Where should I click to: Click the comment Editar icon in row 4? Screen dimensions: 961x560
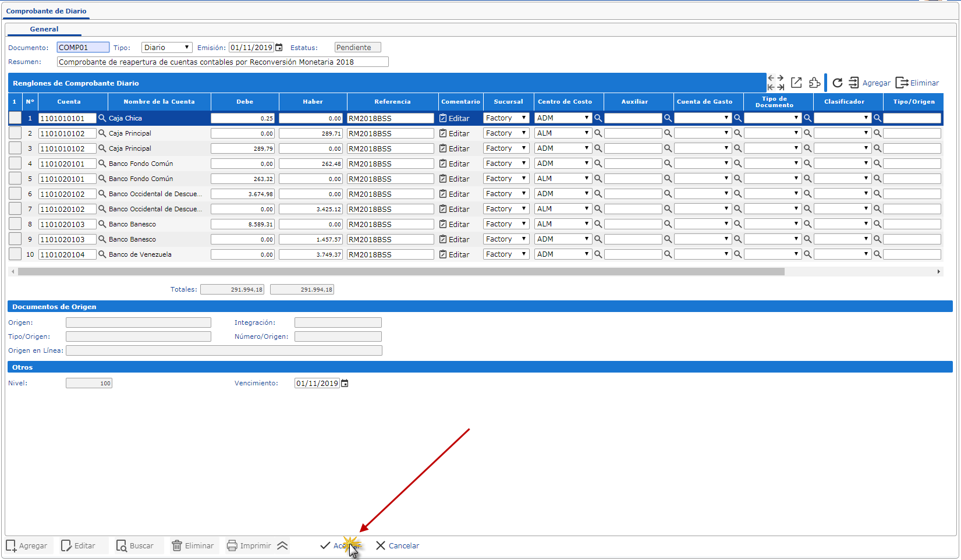(x=443, y=164)
